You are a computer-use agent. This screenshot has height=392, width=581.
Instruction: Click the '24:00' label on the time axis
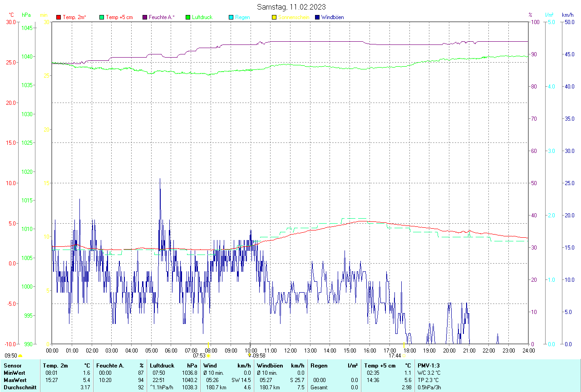point(529,350)
